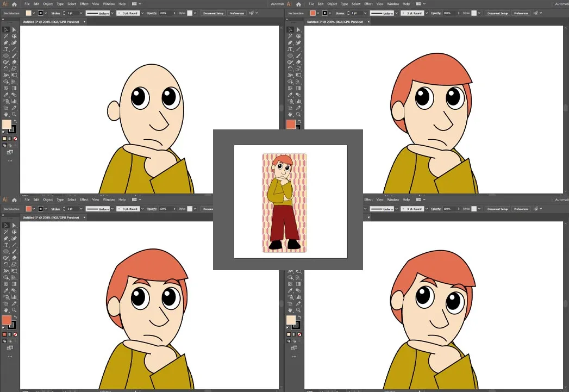The height and width of the screenshot is (392, 569).
Task: Close the Untitled-3 document tab in top-left window
Action: coord(85,22)
